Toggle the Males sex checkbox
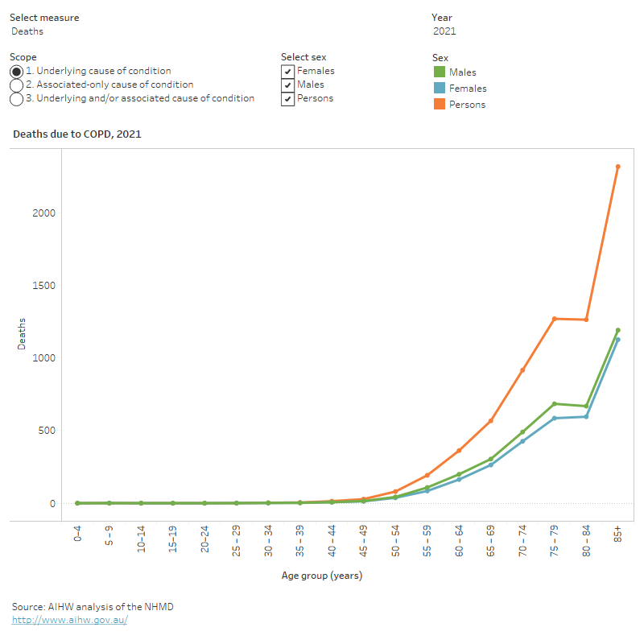 [x=287, y=85]
